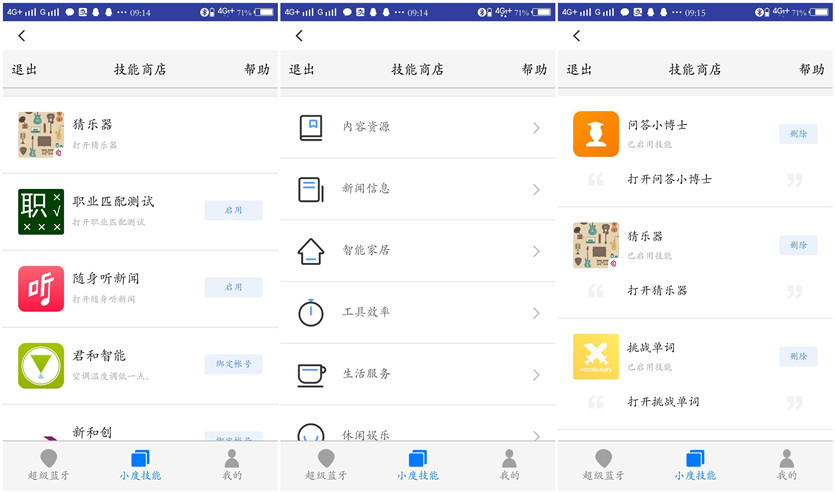Tap the yellow 挑战单词 vocabulary icon
Viewport: 835px width, 493px height.
(596, 357)
